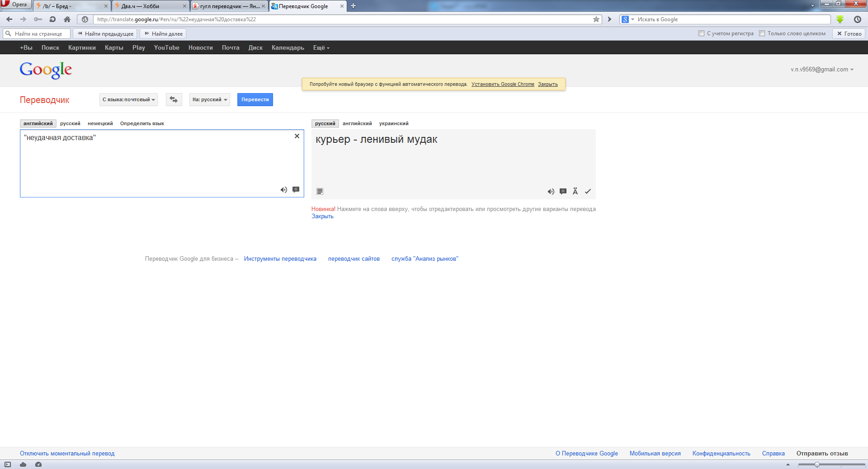The image size is (868, 469).
Task: Click the browser reload icon
Action: click(x=52, y=19)
